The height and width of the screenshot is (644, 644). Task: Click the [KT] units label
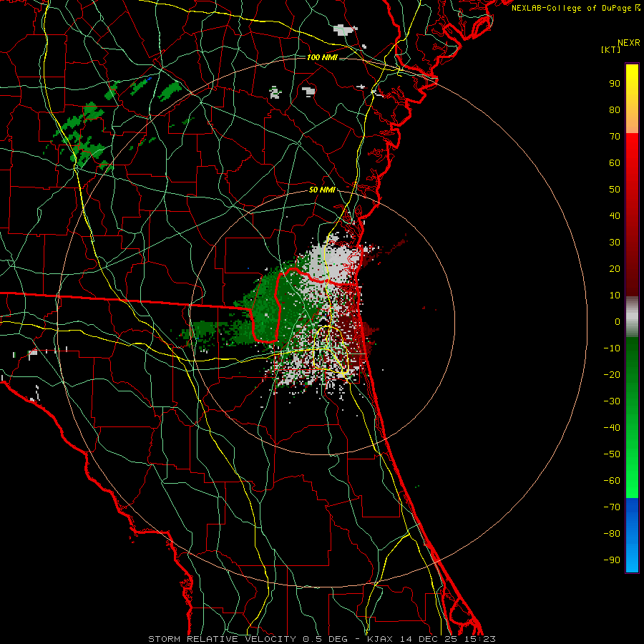coord(610,49)
